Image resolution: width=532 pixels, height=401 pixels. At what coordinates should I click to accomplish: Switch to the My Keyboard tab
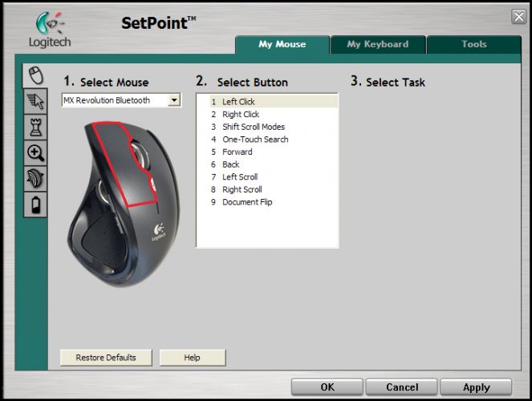point(378,44)
